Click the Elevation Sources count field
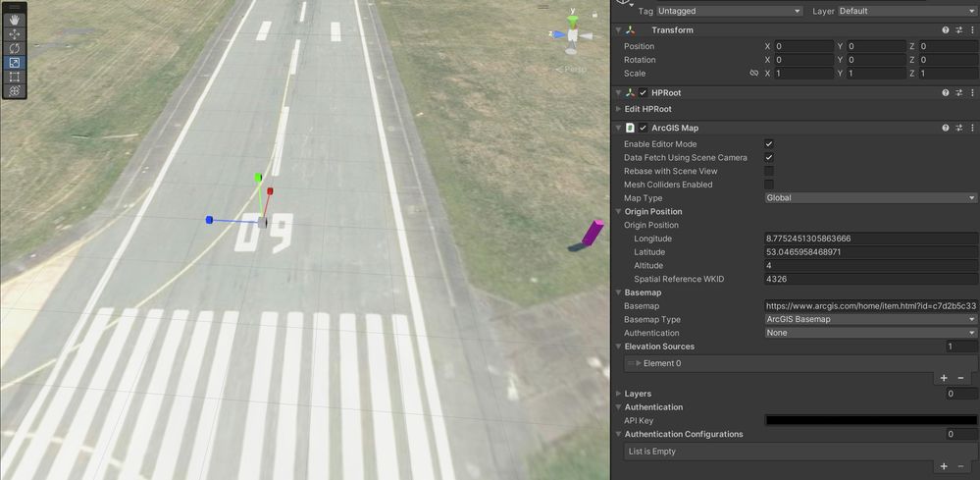 tap(962, 347)
